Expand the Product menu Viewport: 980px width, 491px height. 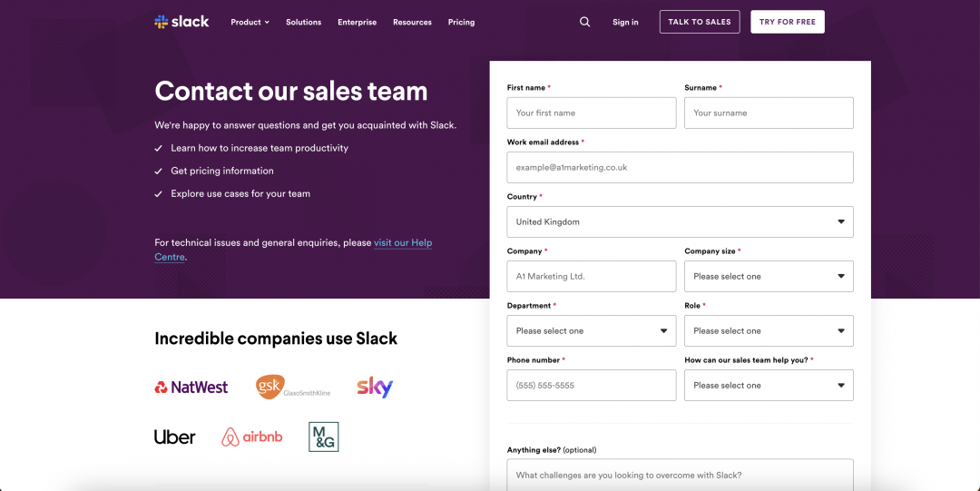250,22
